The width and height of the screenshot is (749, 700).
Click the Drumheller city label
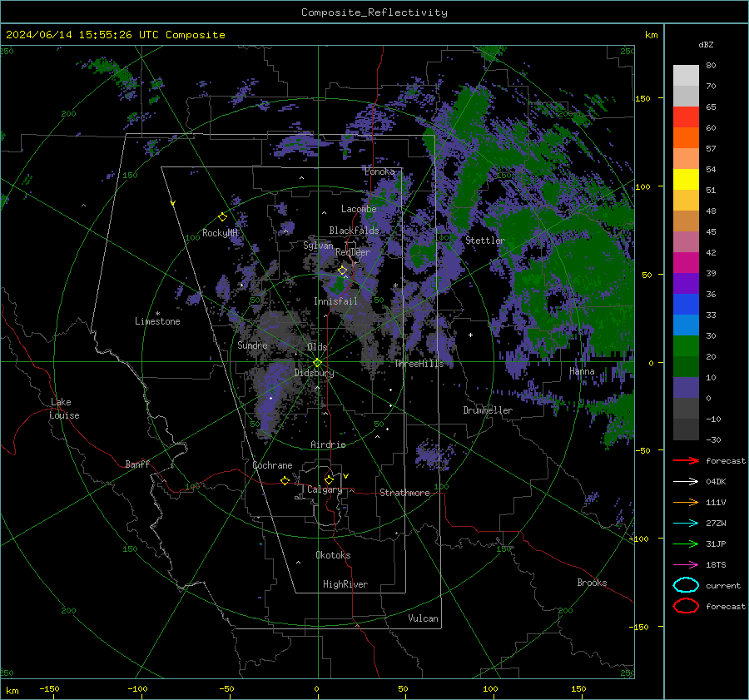(x=488, y=410)
